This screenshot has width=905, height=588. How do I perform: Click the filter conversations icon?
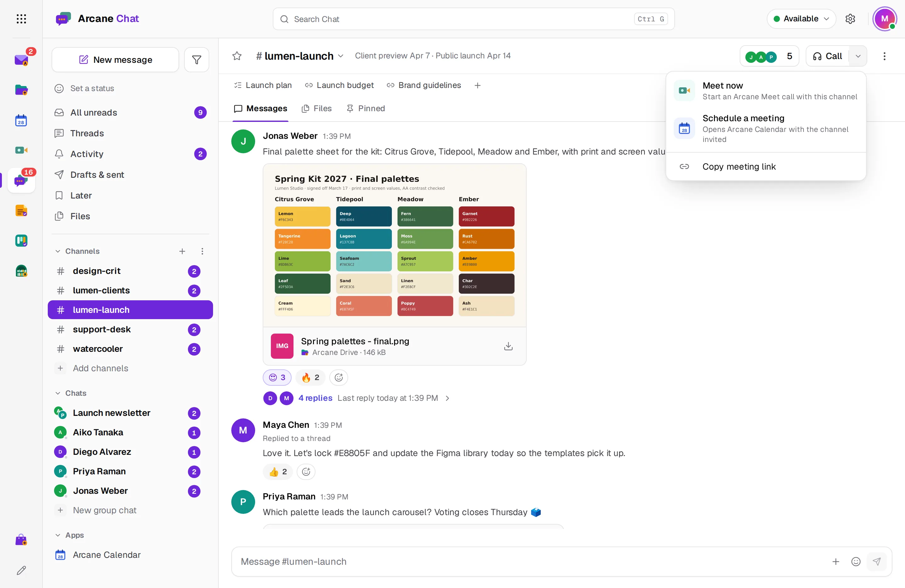point(197,60)
